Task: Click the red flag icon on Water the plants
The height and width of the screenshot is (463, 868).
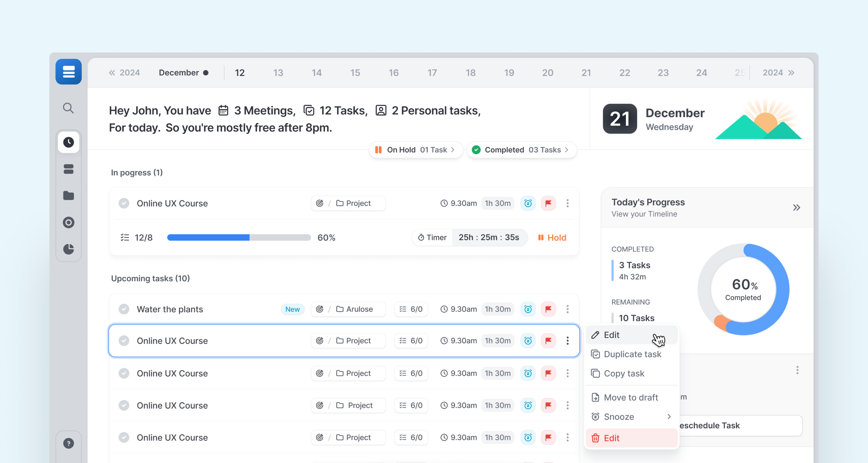Action: click(548, 309)
